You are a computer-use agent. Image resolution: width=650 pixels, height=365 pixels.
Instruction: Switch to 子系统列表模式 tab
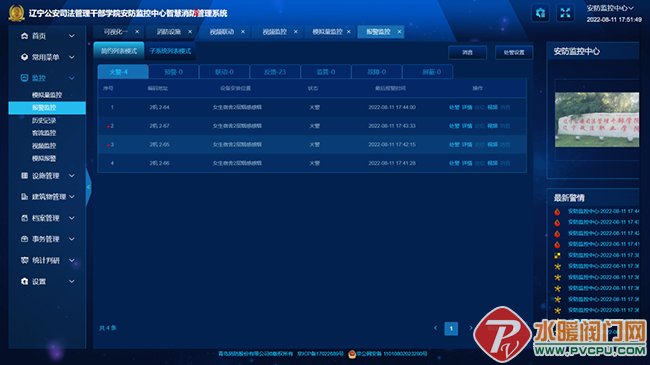(170, 51)
